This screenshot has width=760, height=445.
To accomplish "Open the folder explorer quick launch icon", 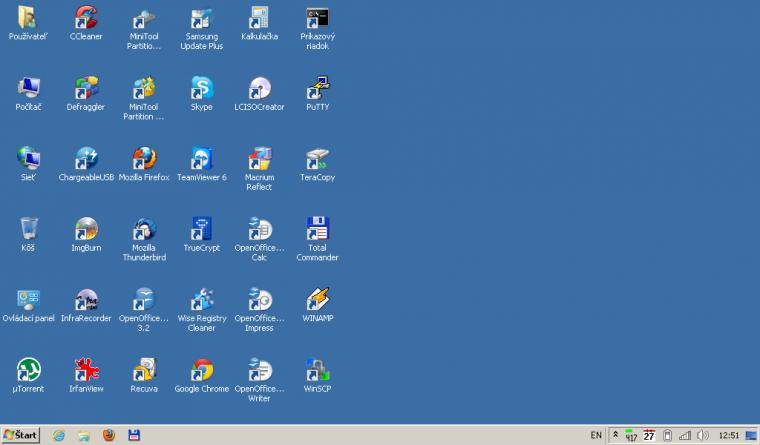I will pyautogui.click(x=84, y=435).
